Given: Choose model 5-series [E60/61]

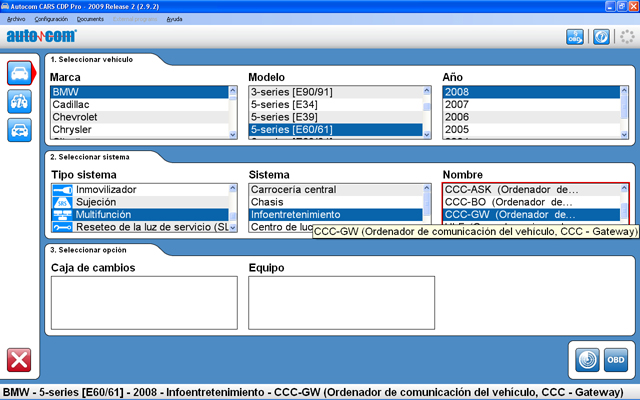Looking at the screenshot, I should click(x=336, y=130).
